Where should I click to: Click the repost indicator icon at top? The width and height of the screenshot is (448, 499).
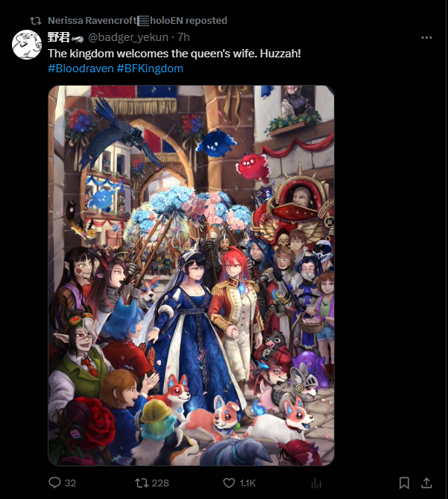click(36, 21)
